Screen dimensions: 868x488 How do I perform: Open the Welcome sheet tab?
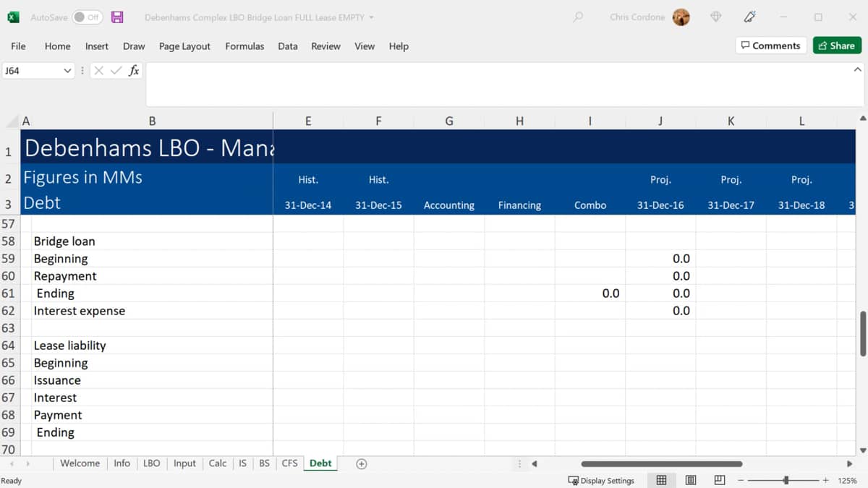[80, 463]
